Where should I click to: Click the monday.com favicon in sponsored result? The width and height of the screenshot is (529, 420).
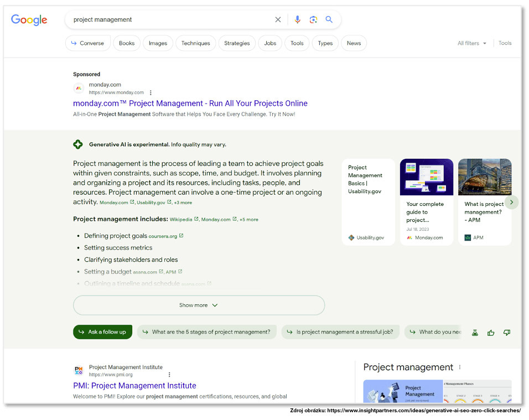[79, 89]
